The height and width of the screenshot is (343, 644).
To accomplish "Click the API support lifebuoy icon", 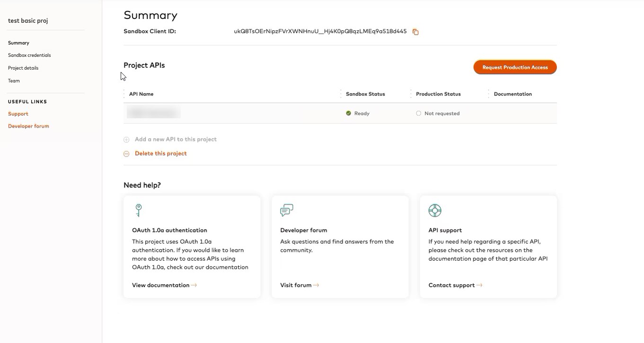I will [x=434, y=210].
